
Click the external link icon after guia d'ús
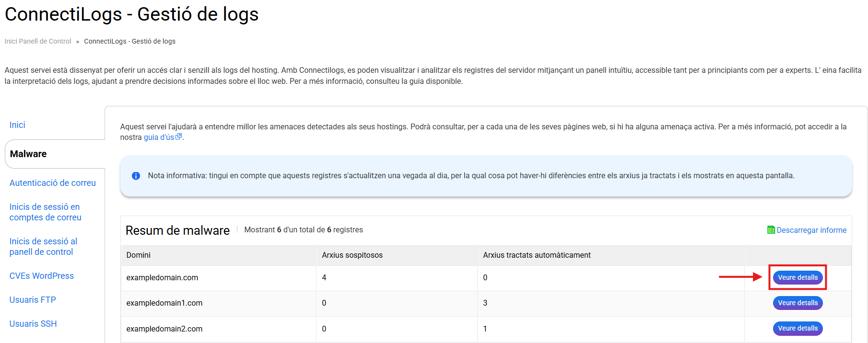[x=179, y=137]
